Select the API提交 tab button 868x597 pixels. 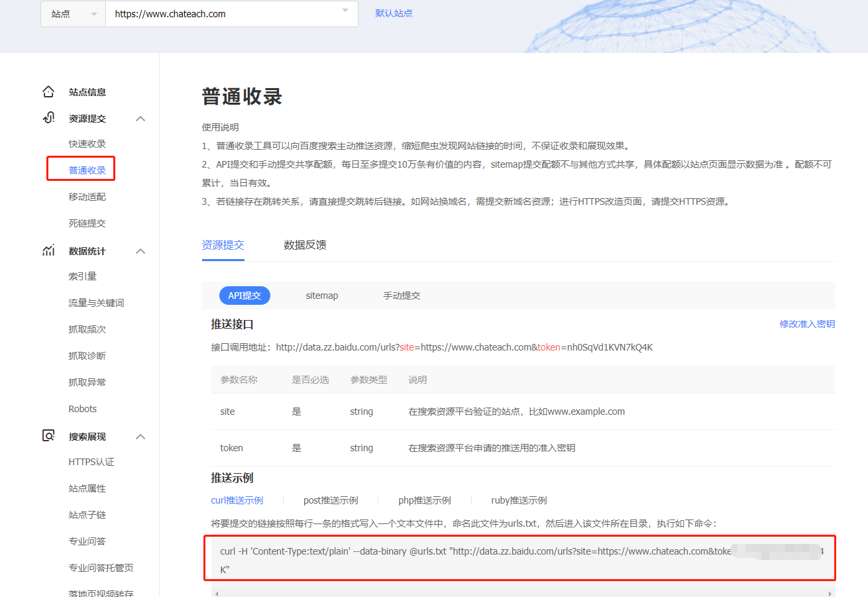(x=244, y=296)
